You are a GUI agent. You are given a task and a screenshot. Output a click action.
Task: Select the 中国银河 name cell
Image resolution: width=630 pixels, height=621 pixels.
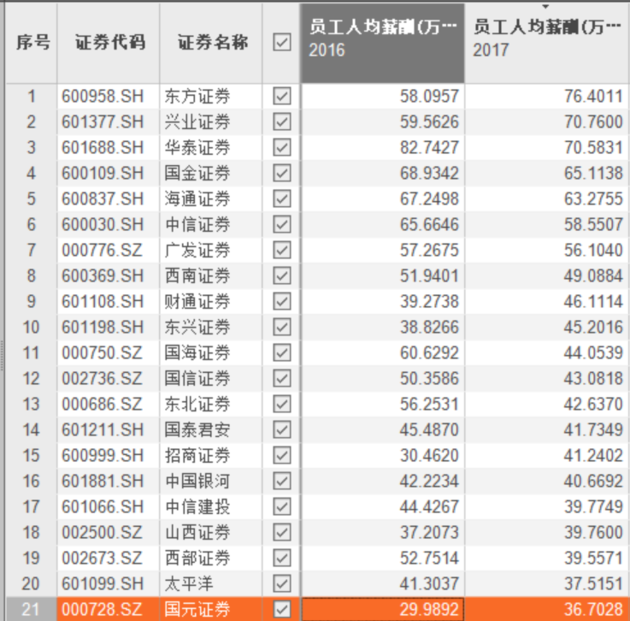click(197, 481)
